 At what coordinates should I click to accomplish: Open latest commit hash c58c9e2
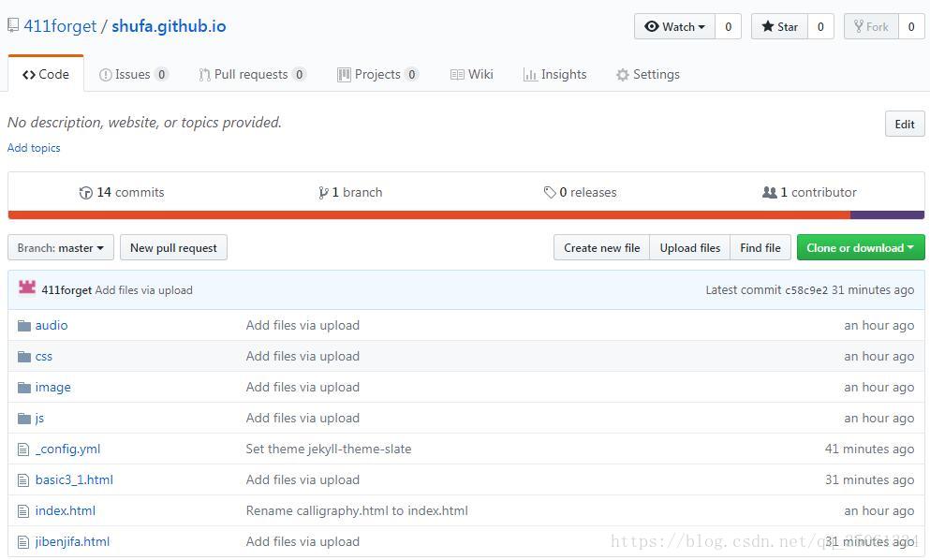[806, 290]
